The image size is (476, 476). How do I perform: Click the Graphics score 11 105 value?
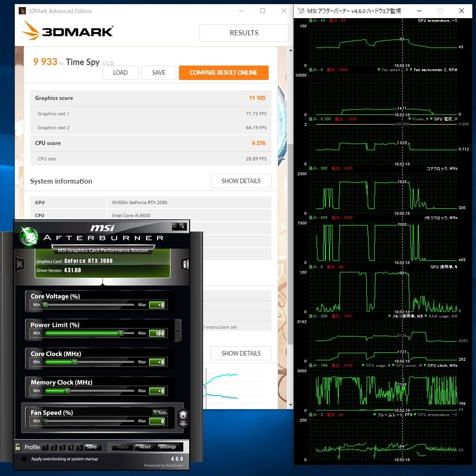[x=257, y=98]
